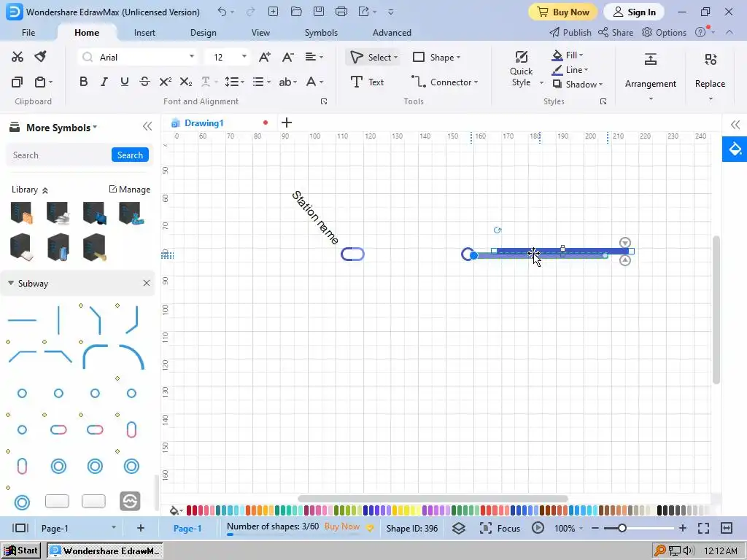Increase font size with A+ icon

coord(264,57)
